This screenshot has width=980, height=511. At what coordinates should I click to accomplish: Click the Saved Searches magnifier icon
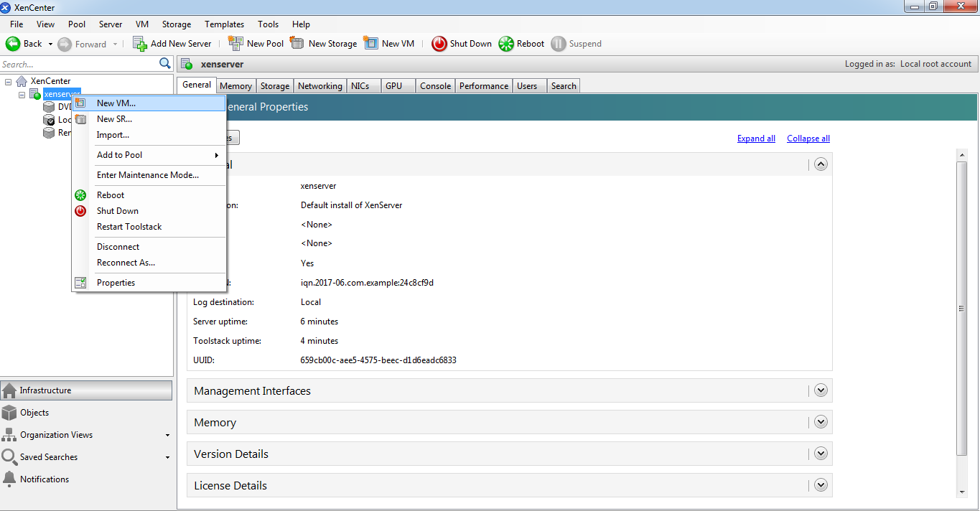[9, 457]
